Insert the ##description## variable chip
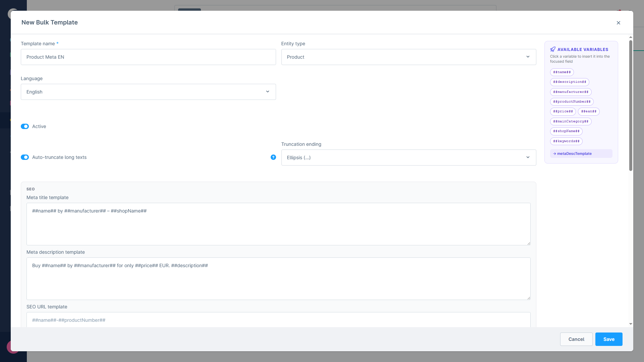Viewport: 644px width, 362px height. pos(570,82)
